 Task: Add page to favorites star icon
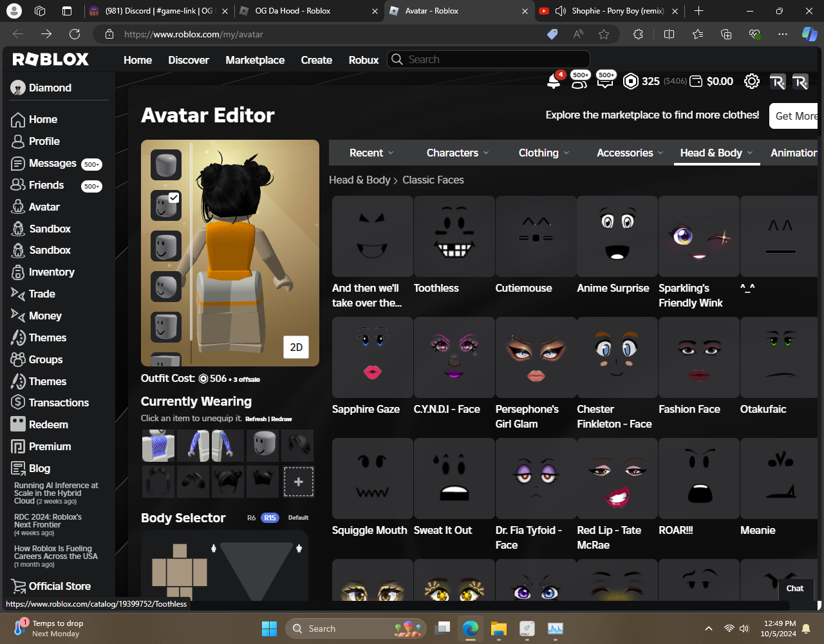604,34
